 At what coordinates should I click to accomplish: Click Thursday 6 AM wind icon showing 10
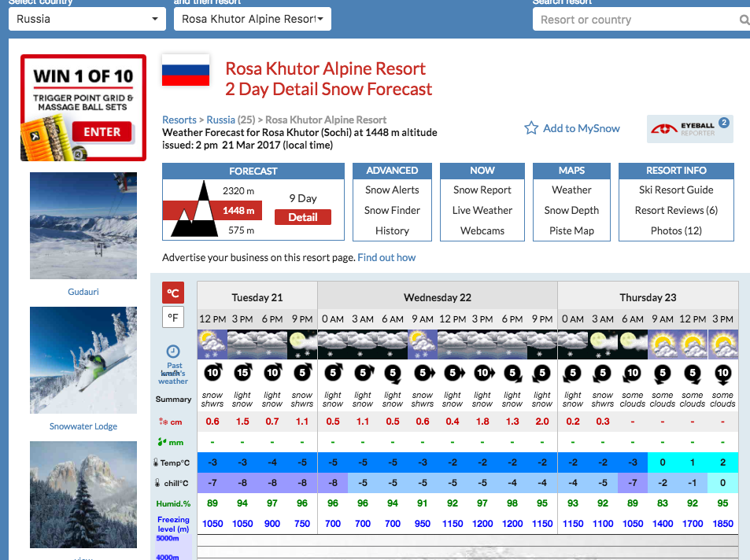click(632, 374)
